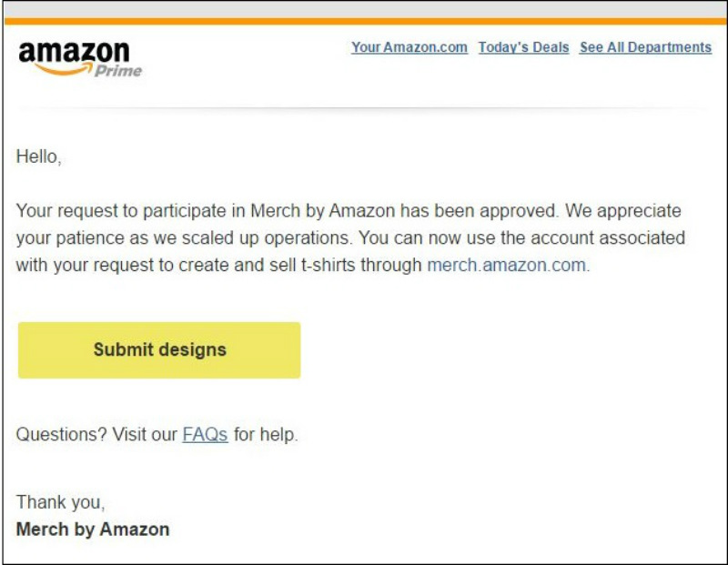Click the Thank you closing line
Image resolution: width=728 pixels, height=565 pixels.
60,501
